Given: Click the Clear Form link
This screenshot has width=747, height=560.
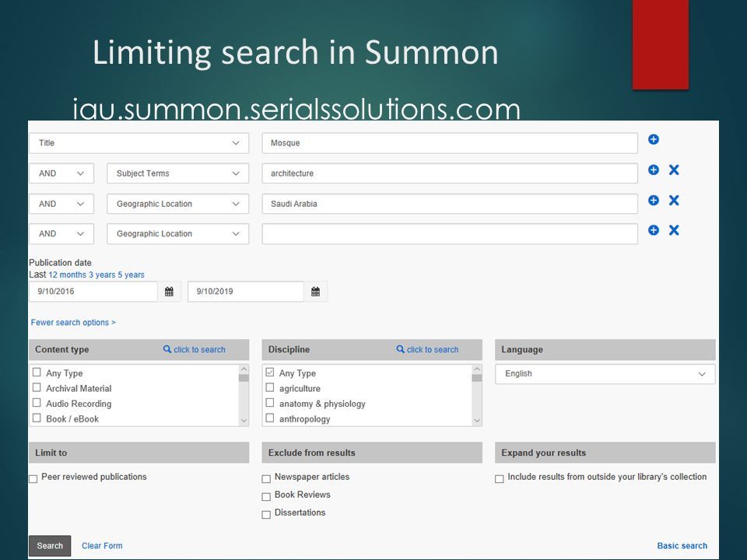Looking at the screenshot, I should tap(102, 546).
